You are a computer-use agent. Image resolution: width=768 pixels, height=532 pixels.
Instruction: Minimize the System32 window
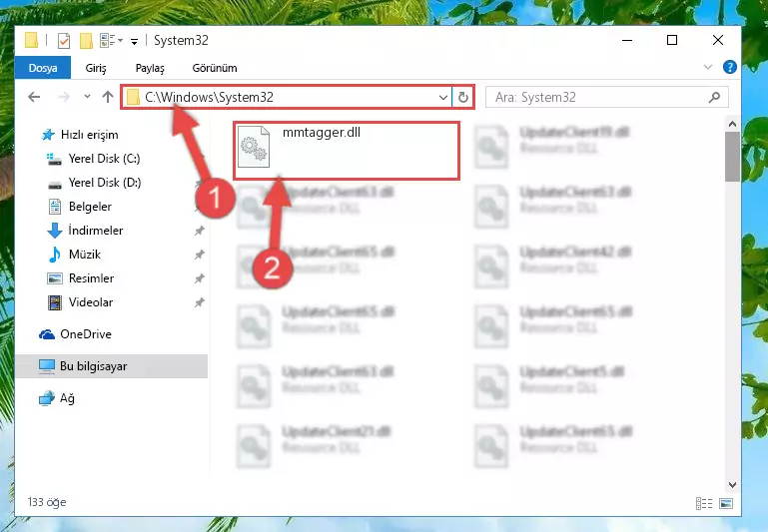(x=627, y=40)
